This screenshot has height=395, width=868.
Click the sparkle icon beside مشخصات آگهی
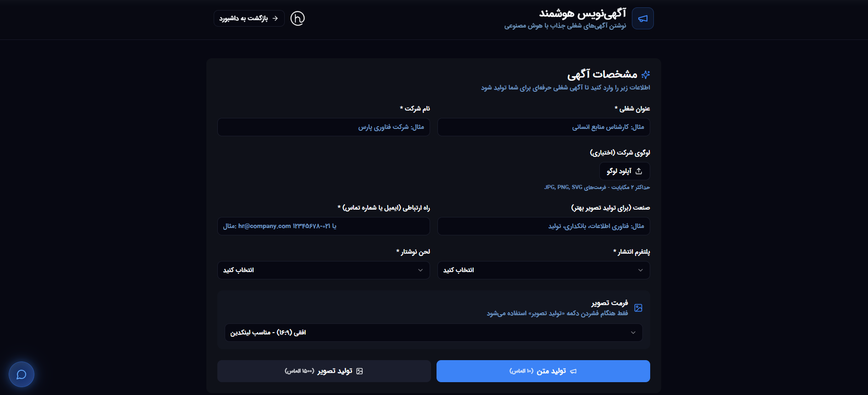point(646,74)
